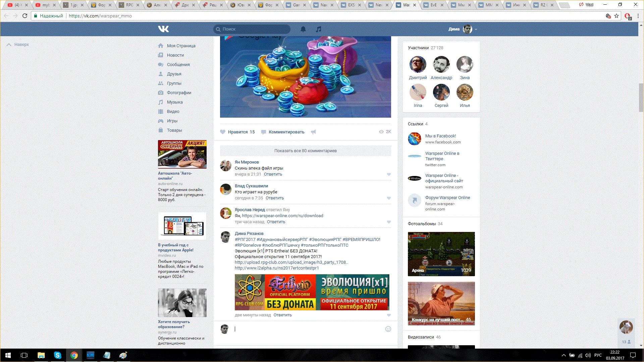Show hidden system tray icons

point(564,355)
